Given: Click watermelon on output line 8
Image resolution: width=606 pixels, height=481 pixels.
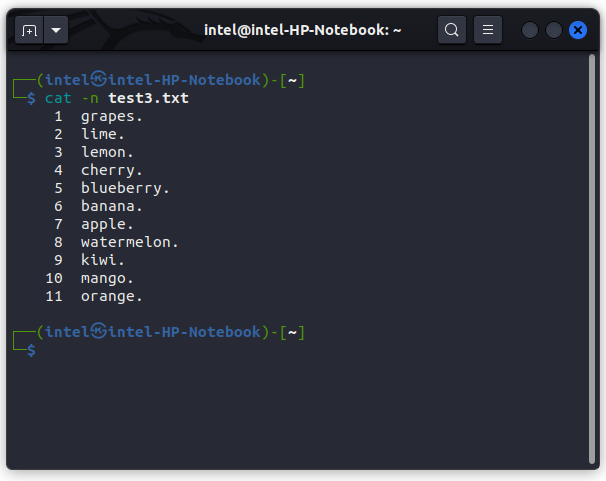Looking at the screenshot, I should (126, 242).
